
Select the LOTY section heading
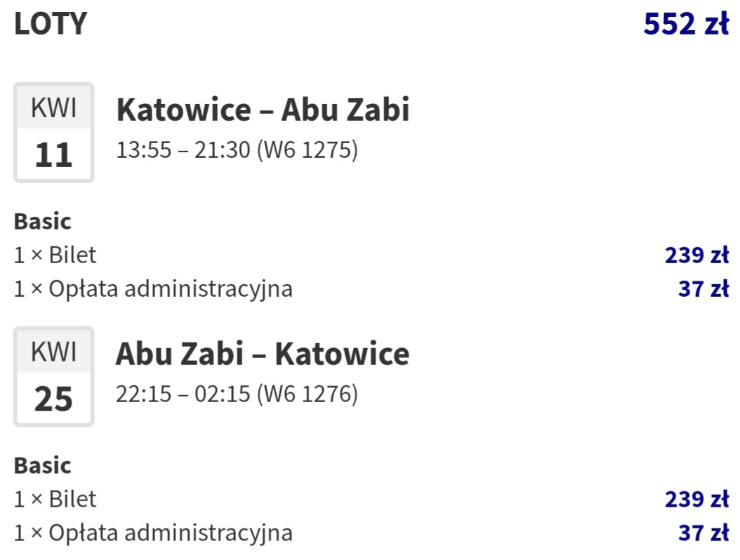(51, 24)
